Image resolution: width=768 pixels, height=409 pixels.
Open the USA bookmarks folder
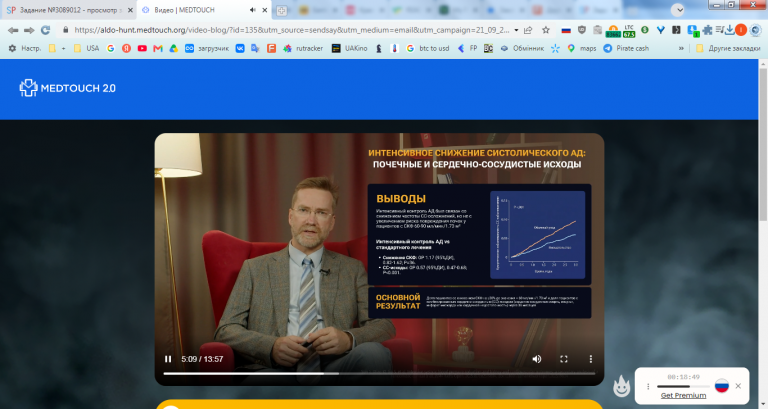pos(86,48)
